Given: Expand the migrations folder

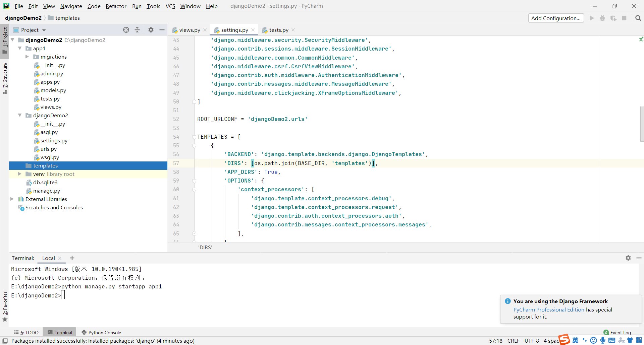Looking at the screenshot, I should (x=27, y=57).
